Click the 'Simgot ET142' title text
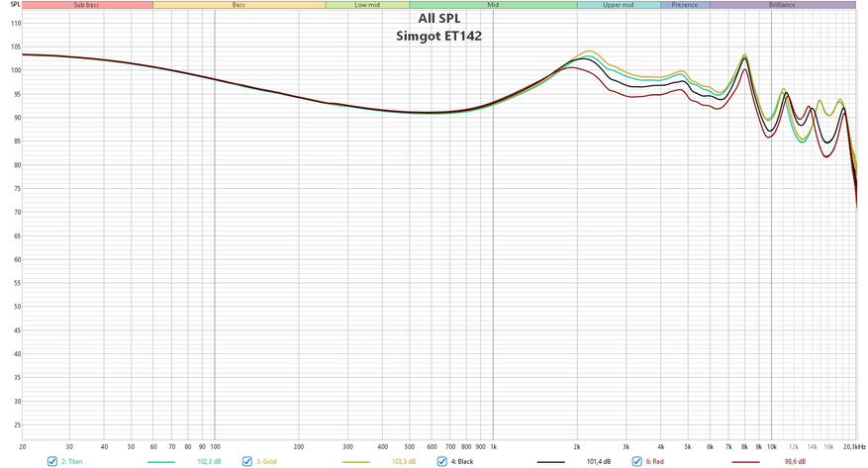This screenshot has width=868, height=468. point(439,36)
